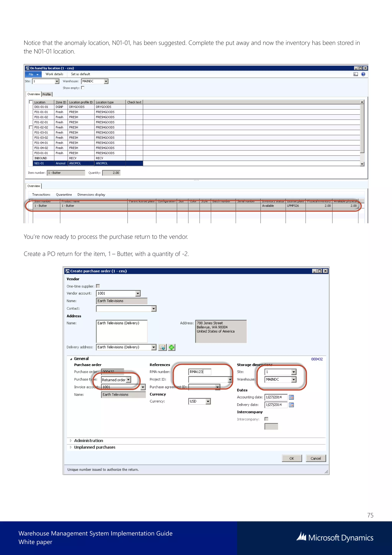
Task: Select the D01-01-01 location row
Action: click(88, 107)
